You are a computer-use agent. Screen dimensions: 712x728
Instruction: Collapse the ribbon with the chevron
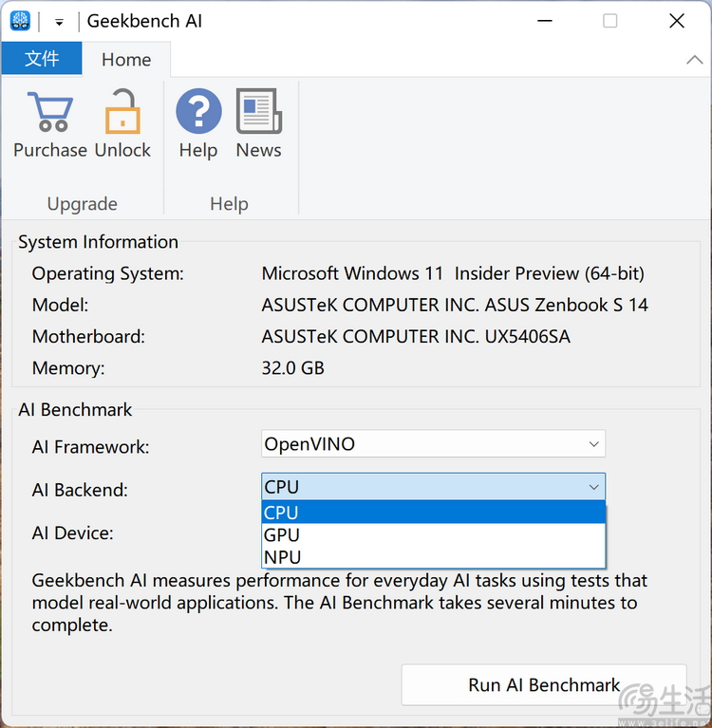[694, 60]
